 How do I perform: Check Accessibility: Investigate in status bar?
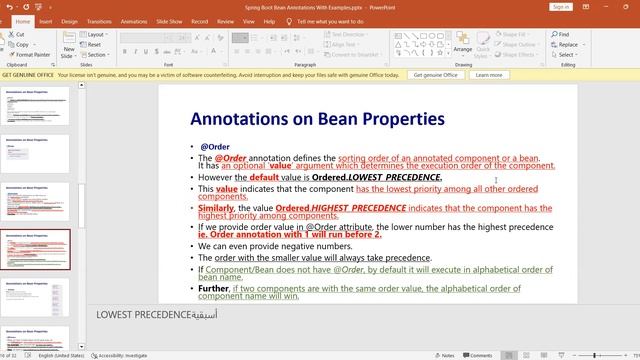(x=119, y=356)
